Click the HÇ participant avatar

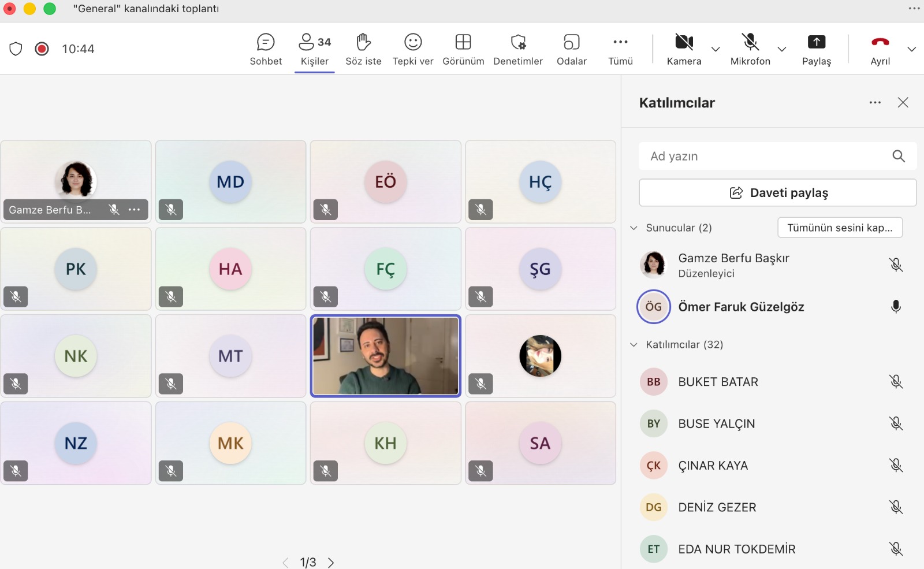pyautogui.click(x=540, y=181)
